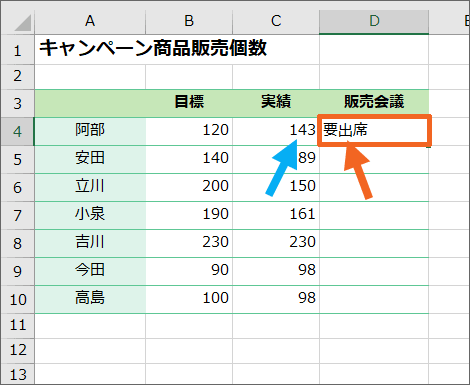The width and height of the screenshot is (470, 385).
Task: Click the empty 販売会議 cell for 吉川
Action: (374, 243)
